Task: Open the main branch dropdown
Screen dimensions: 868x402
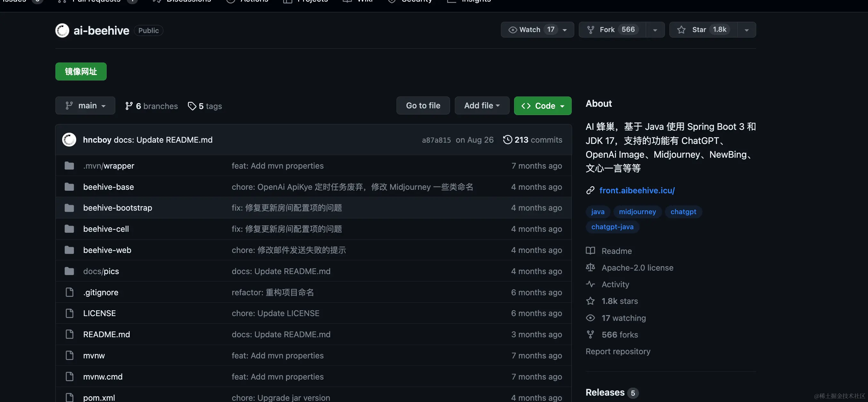Action: click(85, 105)
